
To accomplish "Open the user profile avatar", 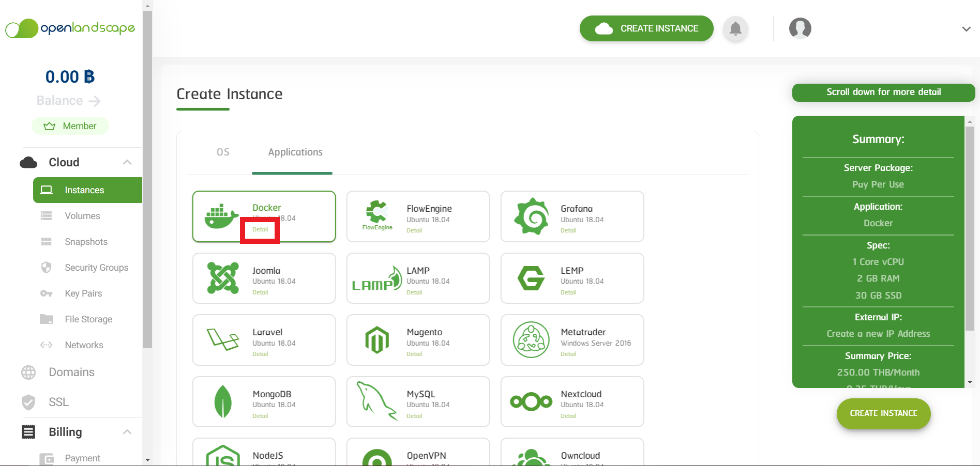I will click(800, 28).
